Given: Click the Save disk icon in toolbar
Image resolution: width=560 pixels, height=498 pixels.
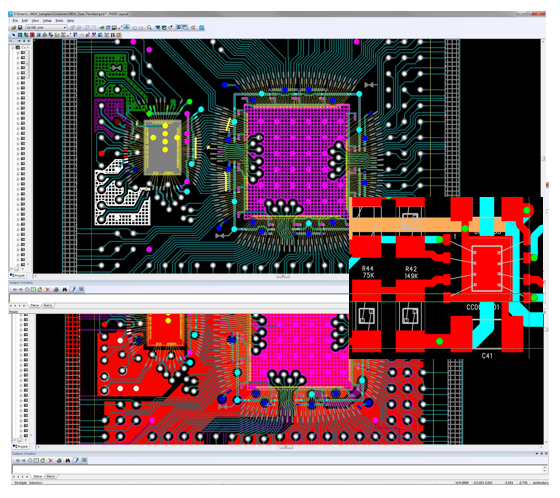Looking at the screenshot, I should 20,28.
